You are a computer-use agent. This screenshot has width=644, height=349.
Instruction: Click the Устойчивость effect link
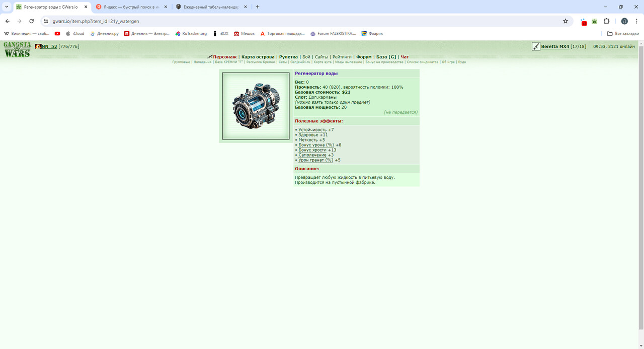(x=312, y=130)
